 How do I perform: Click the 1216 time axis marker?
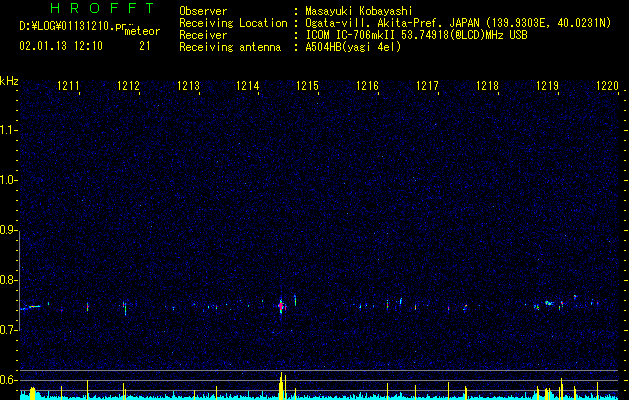(x=368, y=86)
